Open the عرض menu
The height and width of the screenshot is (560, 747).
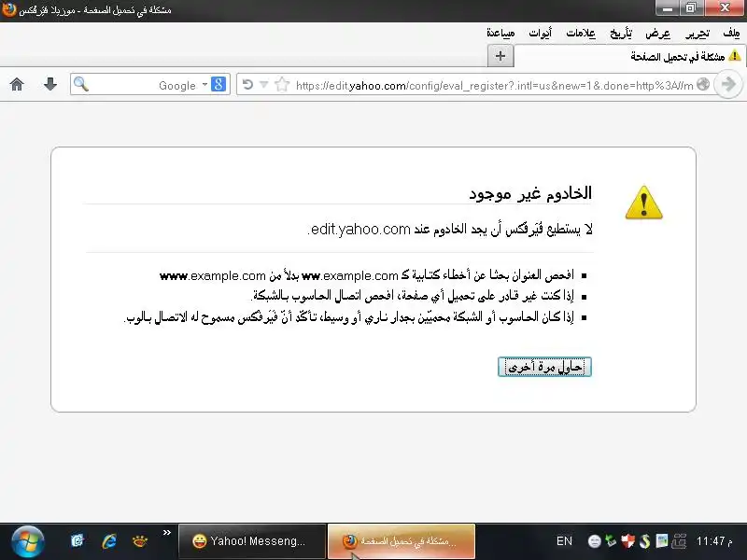[657, 33]
